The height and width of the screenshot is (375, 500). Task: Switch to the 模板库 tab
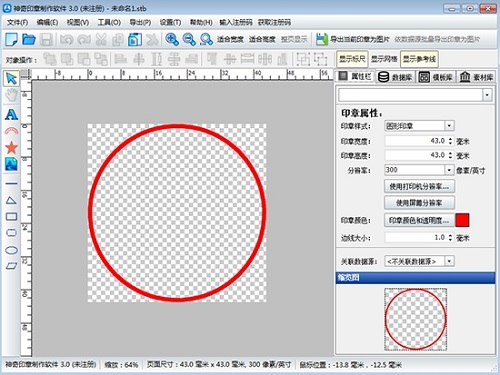point(436,77)
